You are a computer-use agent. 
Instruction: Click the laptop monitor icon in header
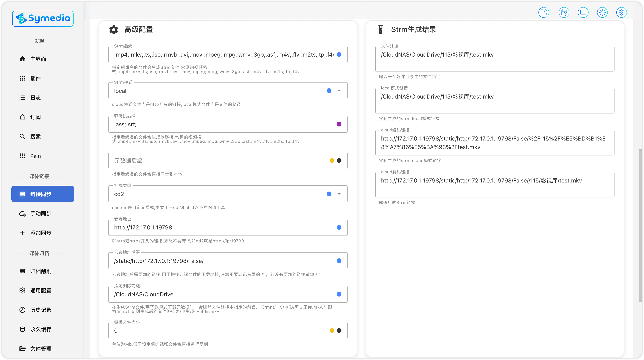click(x=583, y=12)
